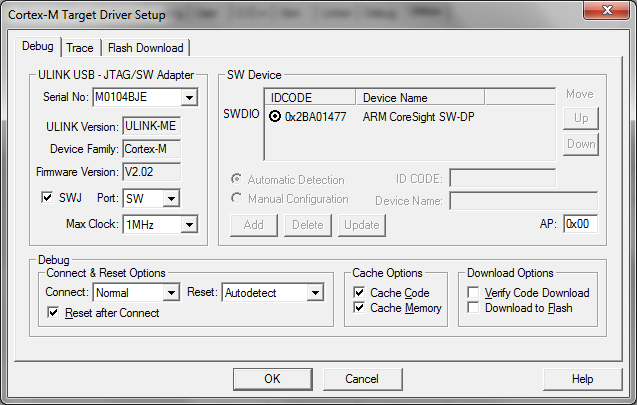637x405 pixels.
Task: Toggle the Cache Memory checkbox
Action: [360, 308]
